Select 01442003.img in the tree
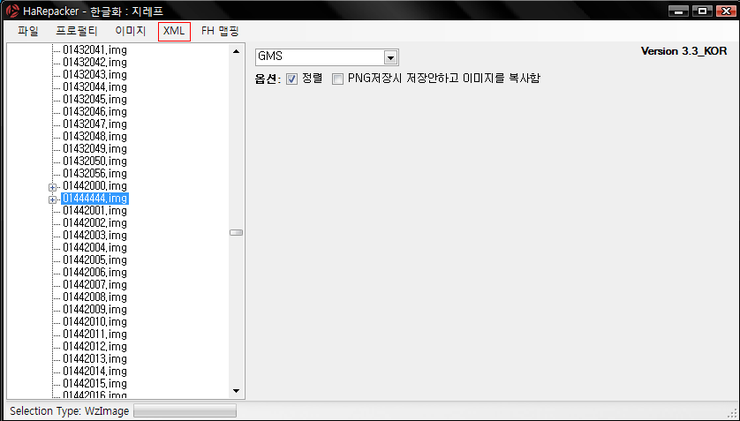The width and height of the screenshot is (740, 421). tap(95, 236)
